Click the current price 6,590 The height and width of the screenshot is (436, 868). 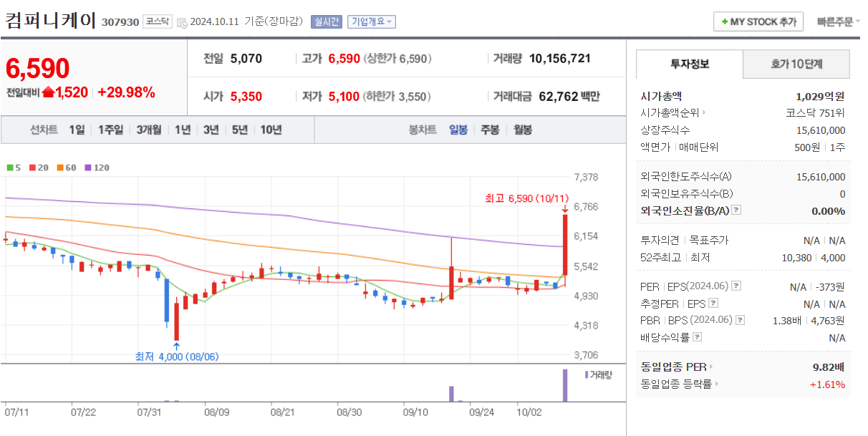tap(37, 68)
